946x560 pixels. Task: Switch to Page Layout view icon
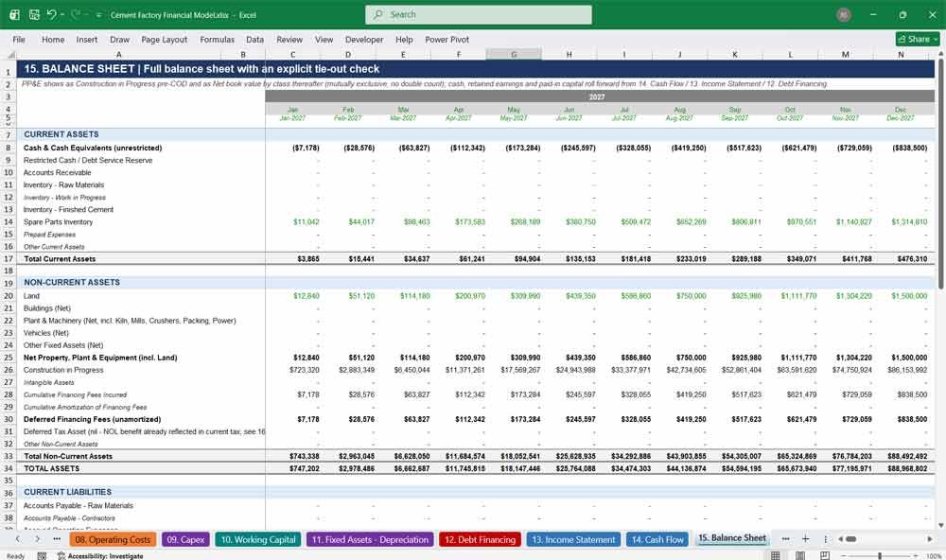click(x=800, y=556)
